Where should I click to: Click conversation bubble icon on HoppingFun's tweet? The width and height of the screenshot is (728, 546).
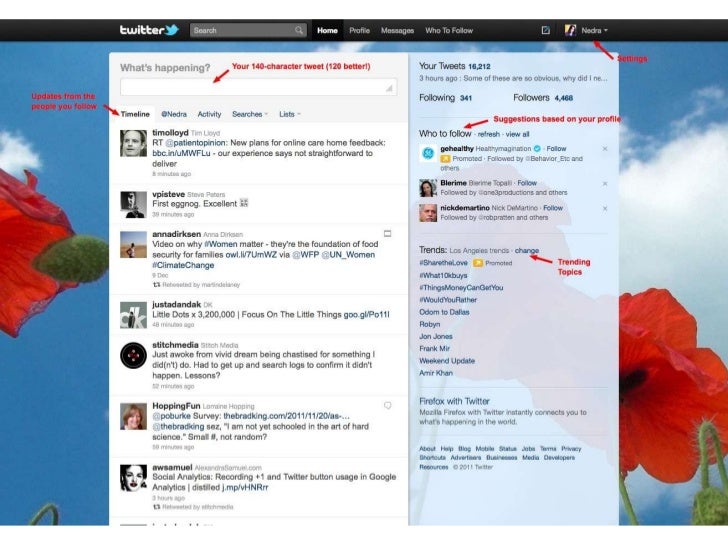387,406
